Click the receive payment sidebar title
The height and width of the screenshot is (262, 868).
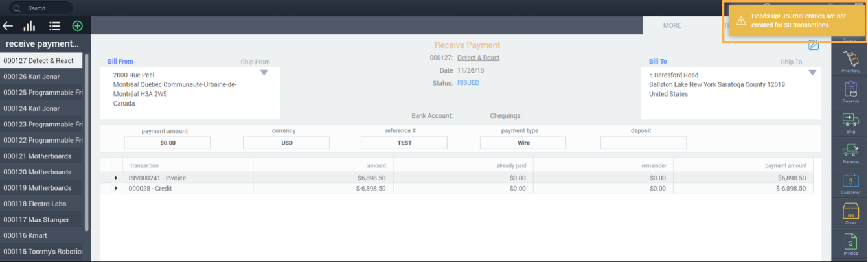point(42,43)
